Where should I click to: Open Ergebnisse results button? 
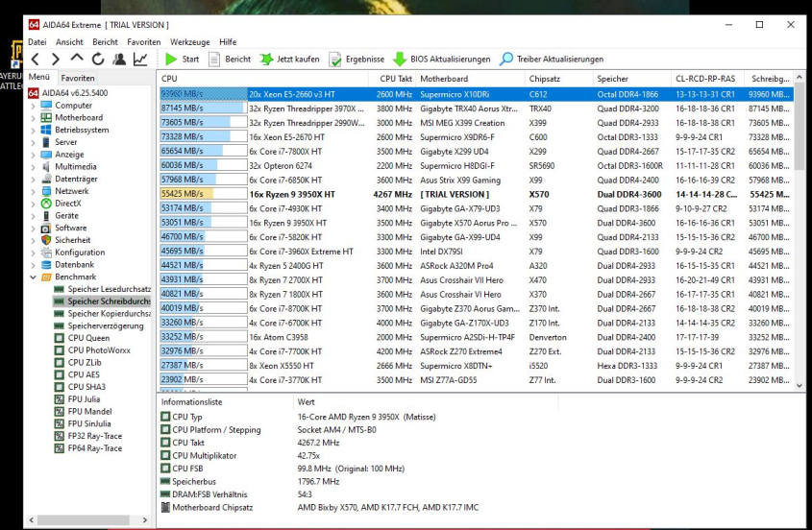tap(357, 59)
